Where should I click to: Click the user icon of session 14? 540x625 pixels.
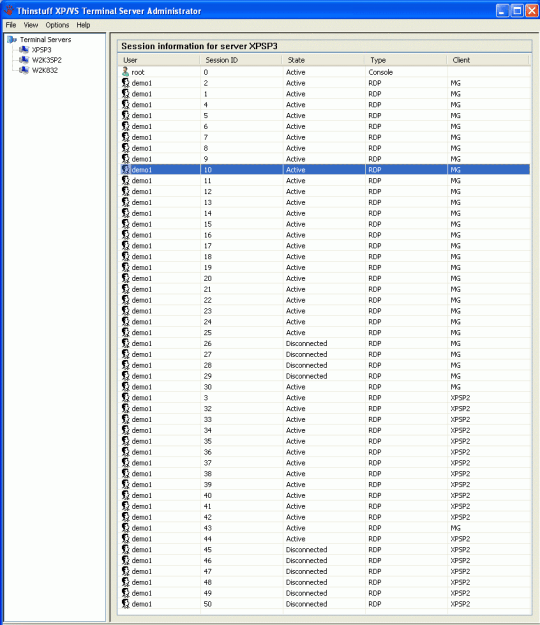click(126, 213)
